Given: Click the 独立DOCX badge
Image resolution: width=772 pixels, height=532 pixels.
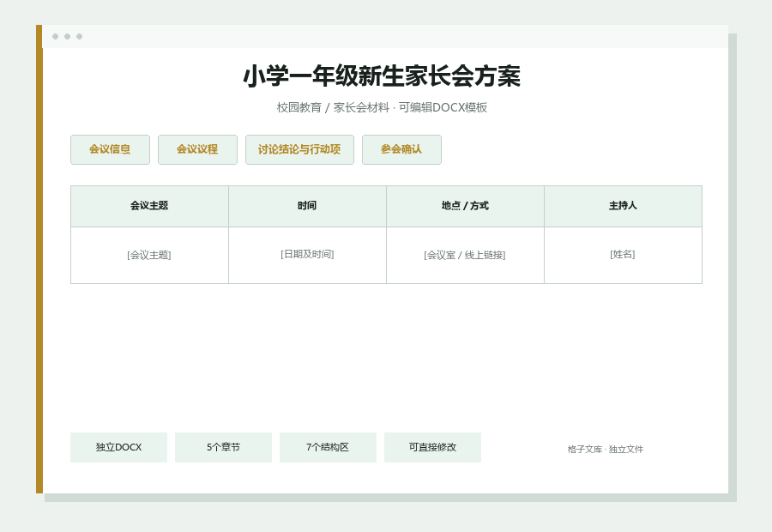Looking at the screenshot, I should [118, 447].
